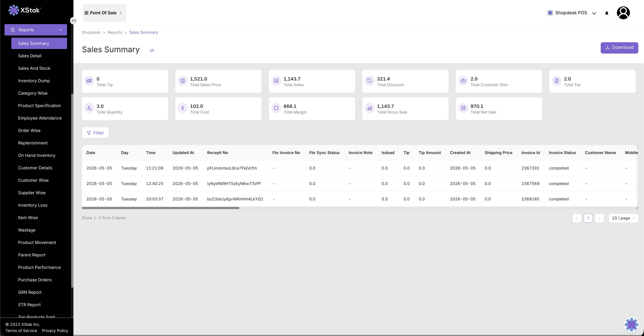Screen dimensions: 644x336
Task: Open the Customer Details report
Action: (35, 168)
